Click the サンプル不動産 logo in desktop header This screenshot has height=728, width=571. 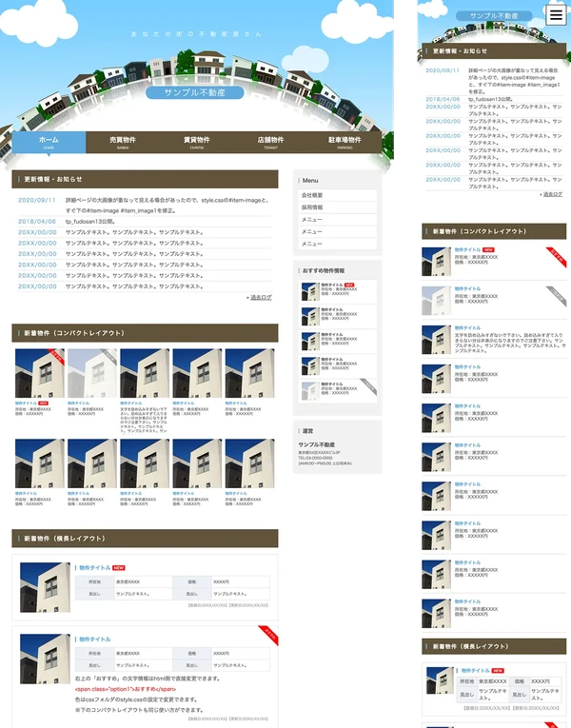point(195,92)
